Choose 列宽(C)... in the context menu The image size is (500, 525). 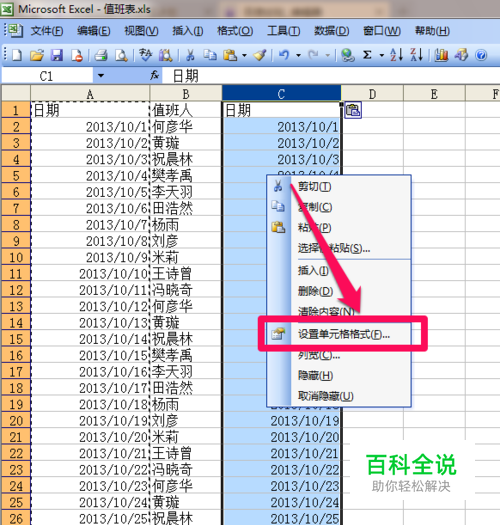339,355
